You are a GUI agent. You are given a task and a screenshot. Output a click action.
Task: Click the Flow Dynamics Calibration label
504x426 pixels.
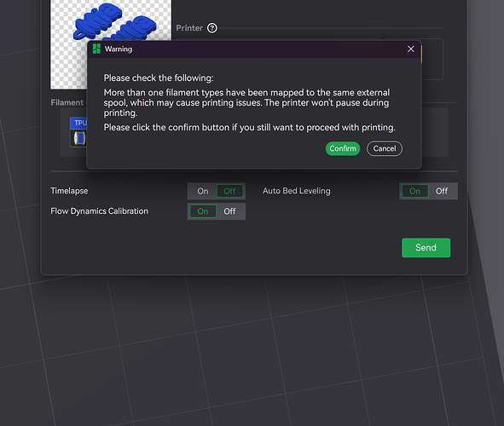tap(99, 211)
